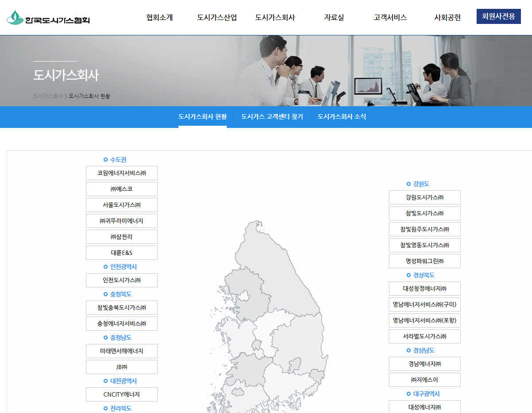Click 도시가스회사 현황 breadcrumb text

89,96
